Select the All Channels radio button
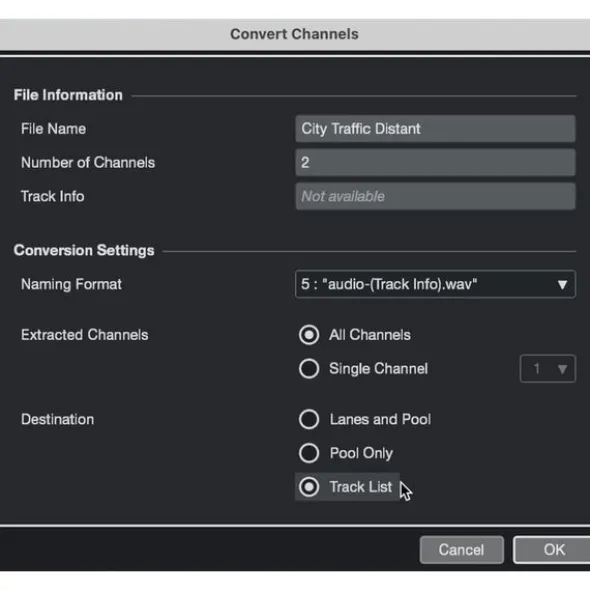590x591 pixels. (309, 335)
